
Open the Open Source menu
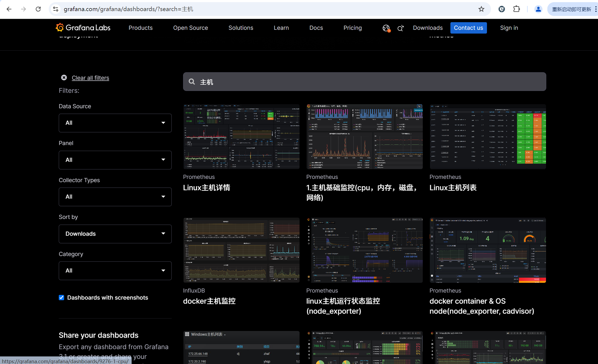click(190, 28)
